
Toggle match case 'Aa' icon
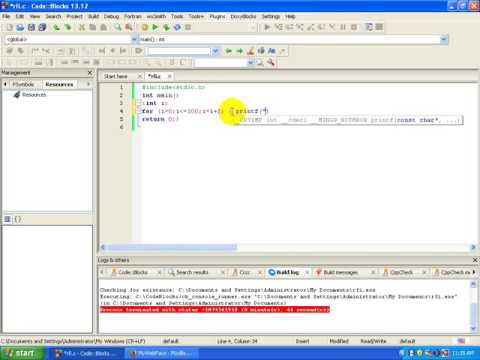point(272,51)
